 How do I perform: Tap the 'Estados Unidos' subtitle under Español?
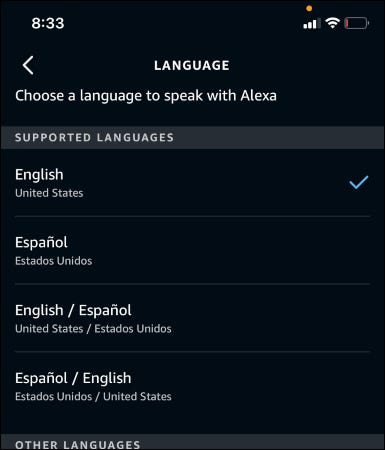tap(53, 261)
